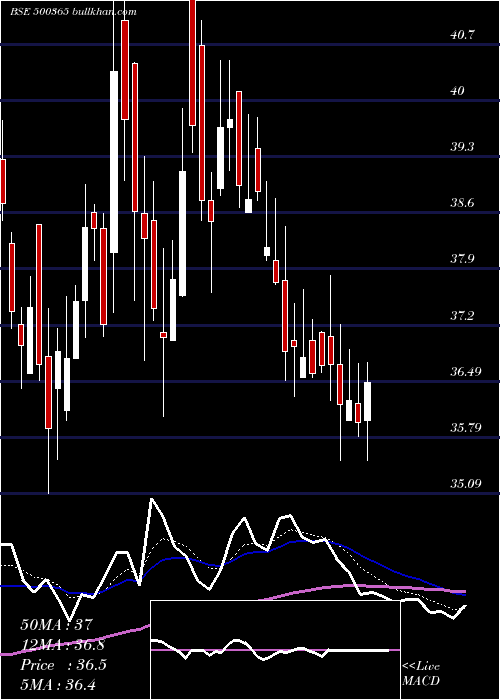Image resolution: width=500 pixels, height=700 pixels.
Task: Click the last white candlestick on the chart
Action: (x=367, y=401)
